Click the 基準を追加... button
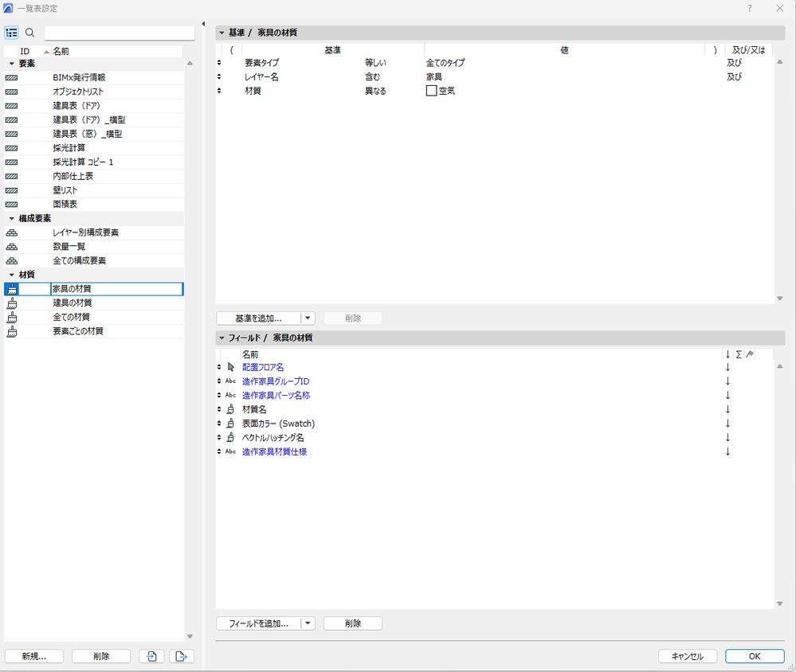Image resolution: width=796 pixels, height=672 pixels. click(258, 318)
